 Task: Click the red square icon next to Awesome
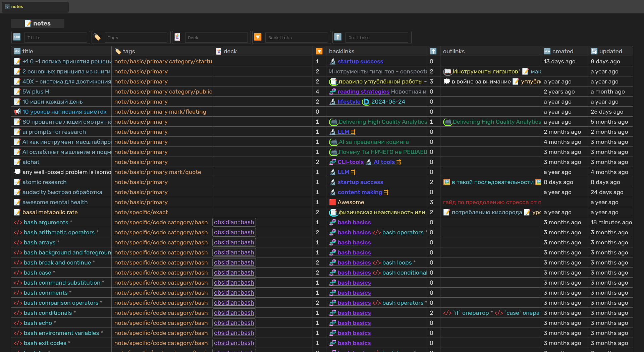(332, 202)
